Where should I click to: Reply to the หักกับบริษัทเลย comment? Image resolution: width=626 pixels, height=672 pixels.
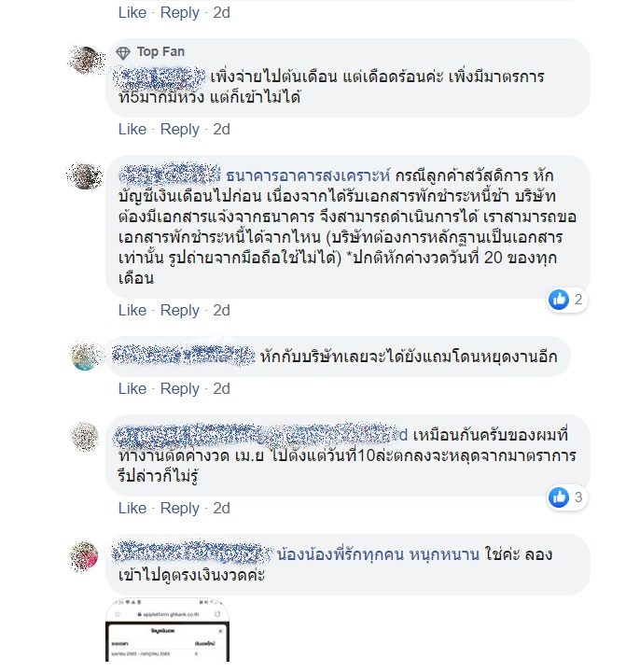point(179,388)
